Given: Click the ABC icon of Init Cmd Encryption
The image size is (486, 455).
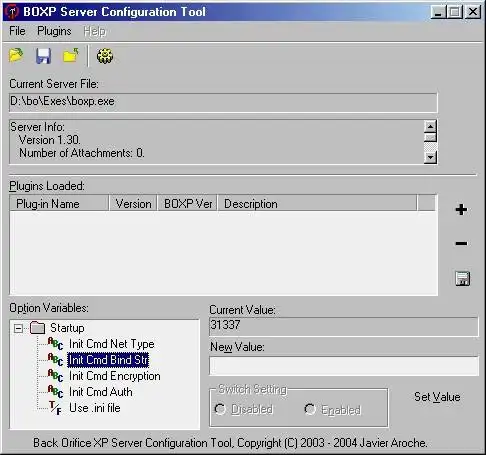Looking at the screenshot, I should pyautogui.click(x=55, y=376).
